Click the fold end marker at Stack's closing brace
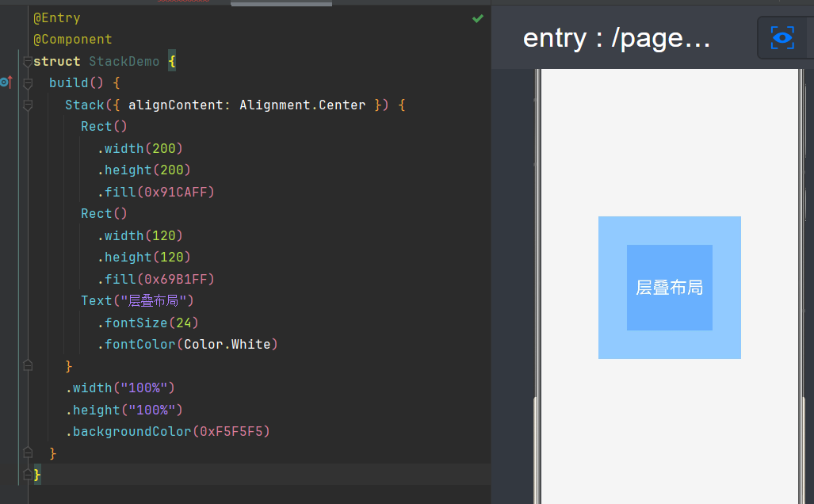814x504 pixels. (28, 365)
